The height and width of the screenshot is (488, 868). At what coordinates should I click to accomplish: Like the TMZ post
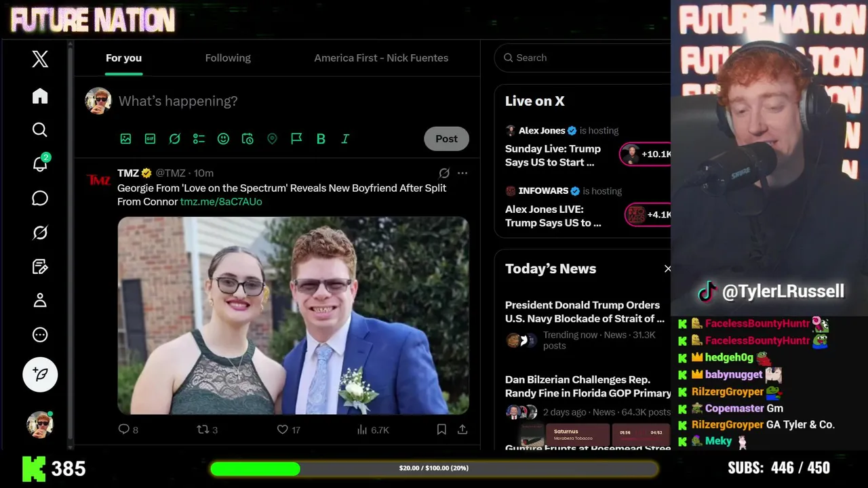289,430
